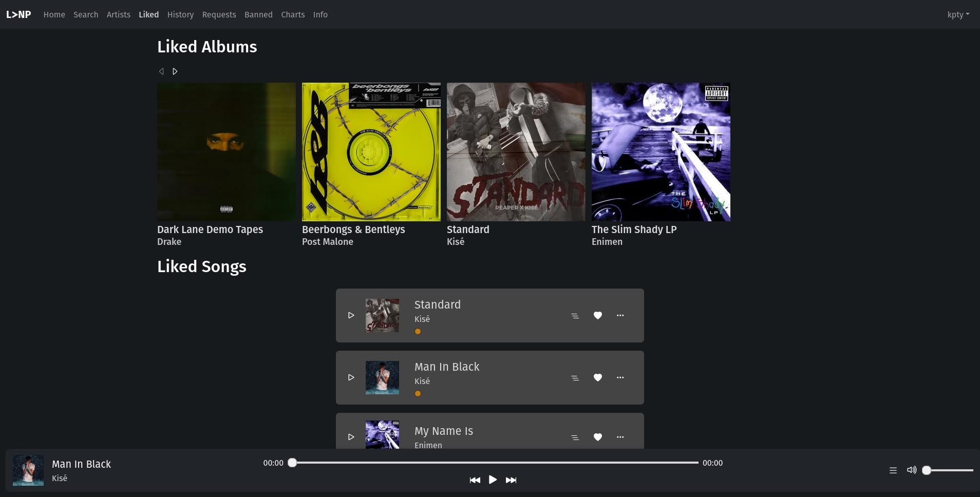
Task: Show next liked albums with right arrow
Action: (175, 71)
